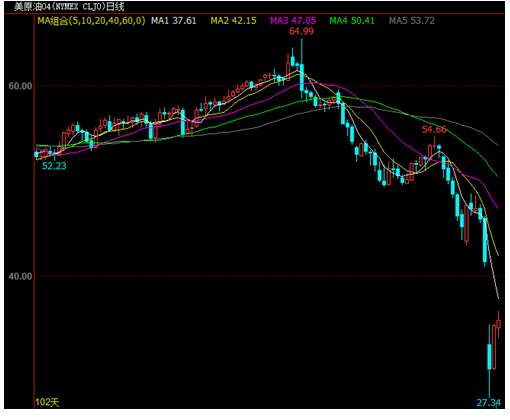The height and width of the screenshot is (420, 510).
Task: Click the 40.00 price axis label
Action: (x=20, y=276)
